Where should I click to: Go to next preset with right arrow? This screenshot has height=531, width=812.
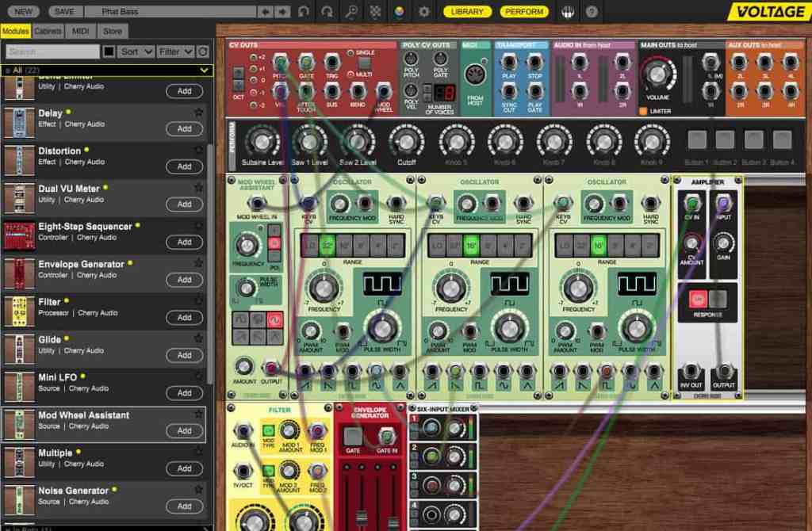[284, 12]
